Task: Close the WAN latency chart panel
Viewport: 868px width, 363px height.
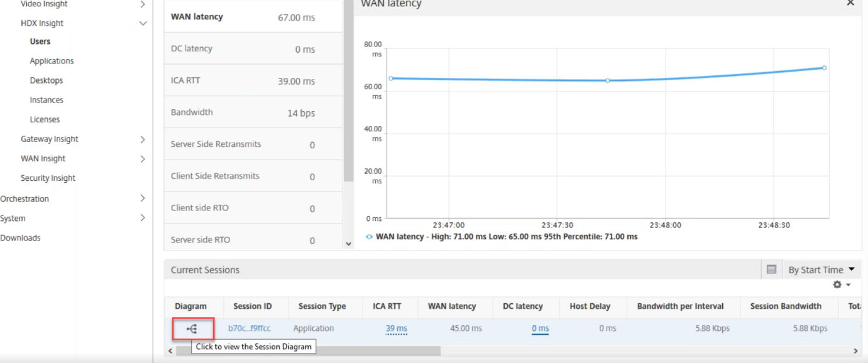Action: click(850, 3)
